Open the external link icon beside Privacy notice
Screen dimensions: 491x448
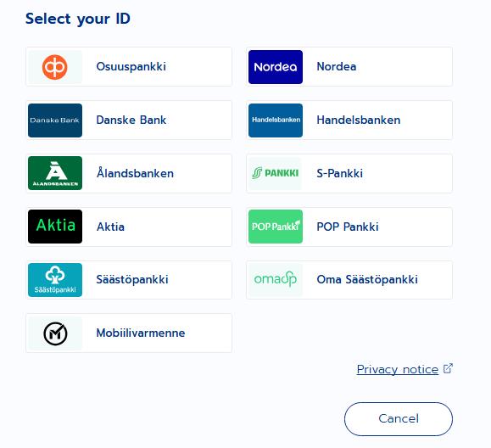[x=448, y=368]
